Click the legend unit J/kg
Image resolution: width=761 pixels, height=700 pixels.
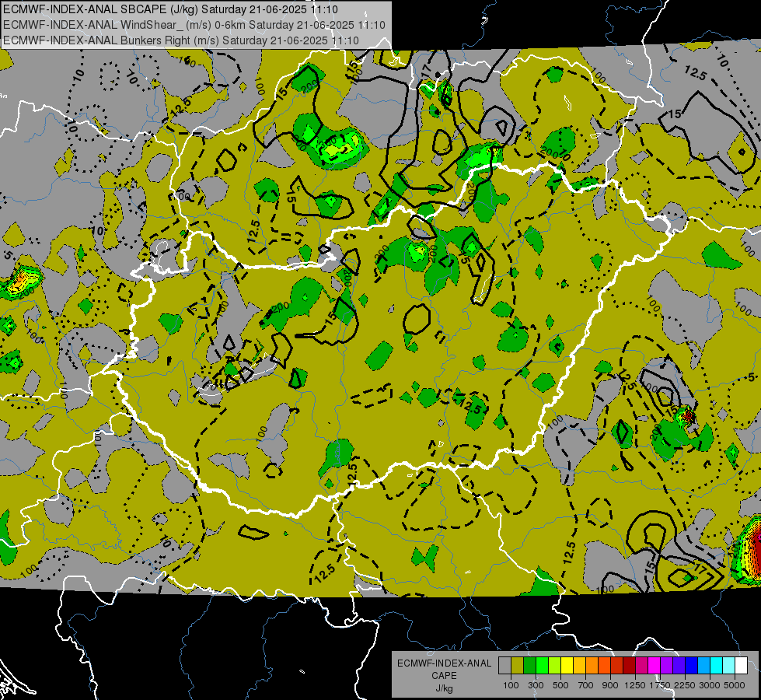(444, 688)
